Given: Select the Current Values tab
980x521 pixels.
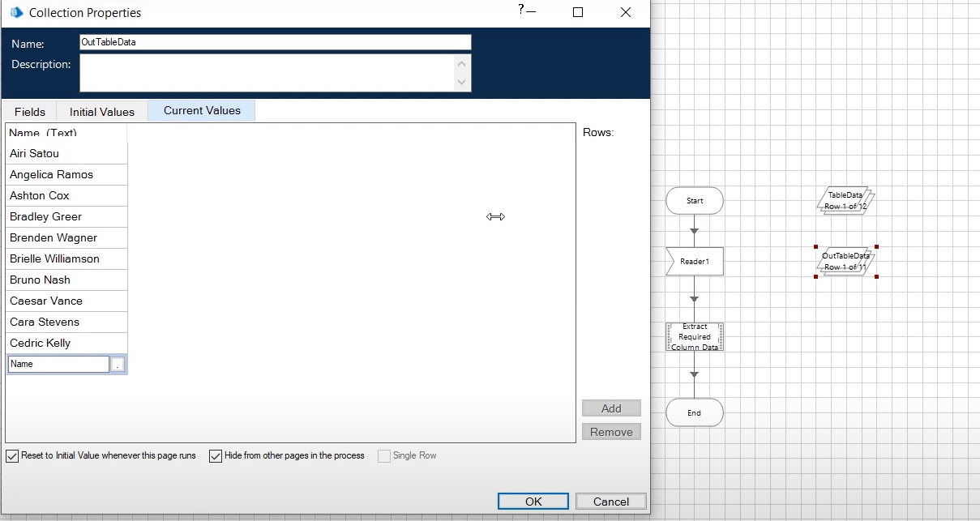Looking at the screenshot, I should (202, 111).
